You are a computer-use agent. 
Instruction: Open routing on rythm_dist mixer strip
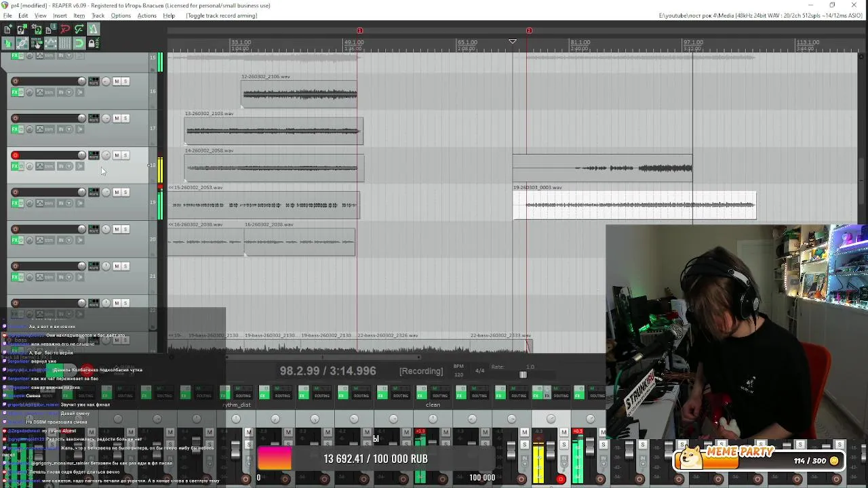coord(243,395)
